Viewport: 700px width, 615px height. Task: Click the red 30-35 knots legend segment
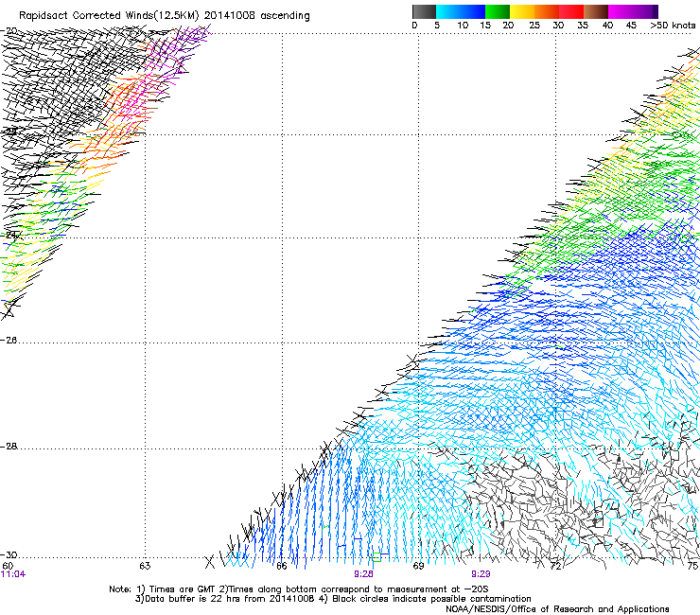tap(571, 11)
